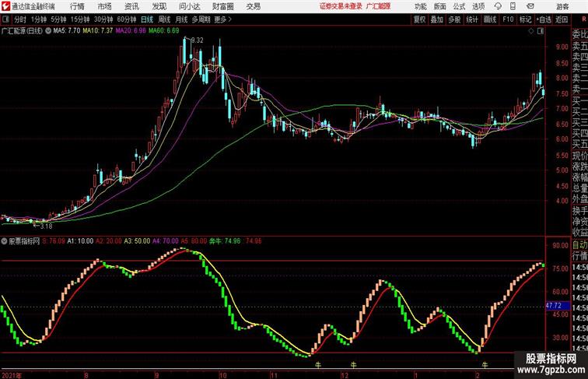Click the MA60: 6.69 label
The width and height of the screenshot is (588, 379).
(x=164, y=31)
